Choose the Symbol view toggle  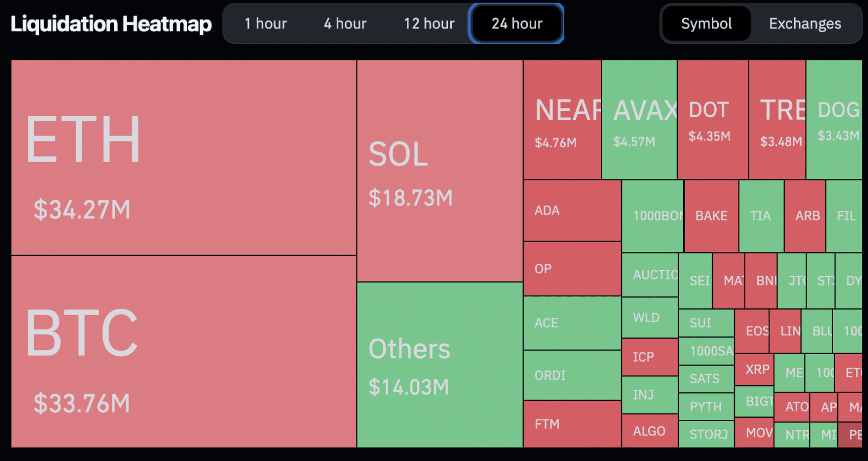pyautogui.click(x=706, y=24)
